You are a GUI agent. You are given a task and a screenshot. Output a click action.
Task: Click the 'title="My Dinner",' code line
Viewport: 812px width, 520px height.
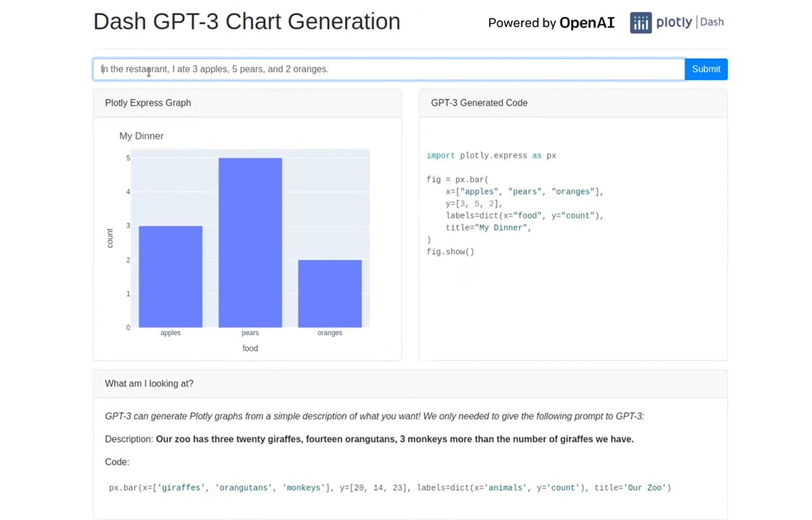pos(489,228)
